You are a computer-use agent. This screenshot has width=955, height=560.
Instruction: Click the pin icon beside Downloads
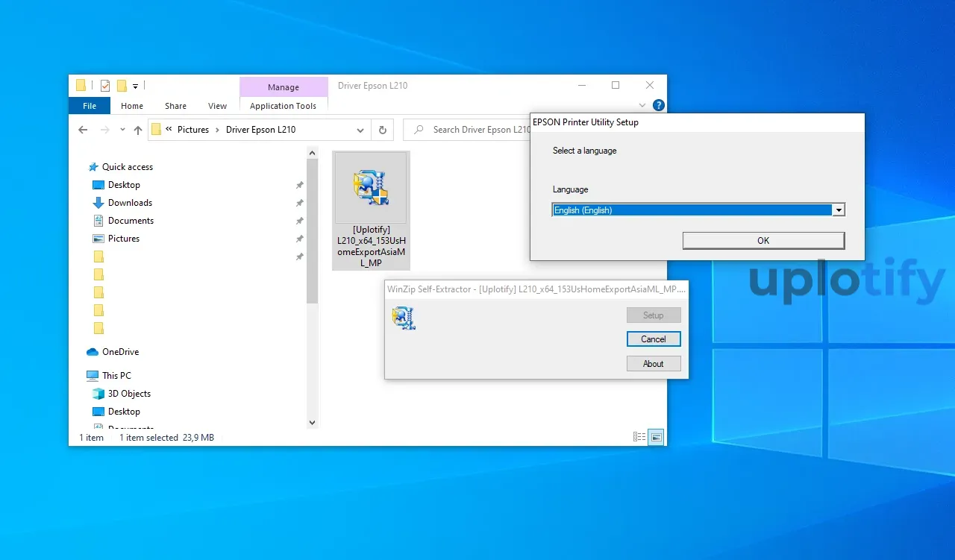click(299, 203)
